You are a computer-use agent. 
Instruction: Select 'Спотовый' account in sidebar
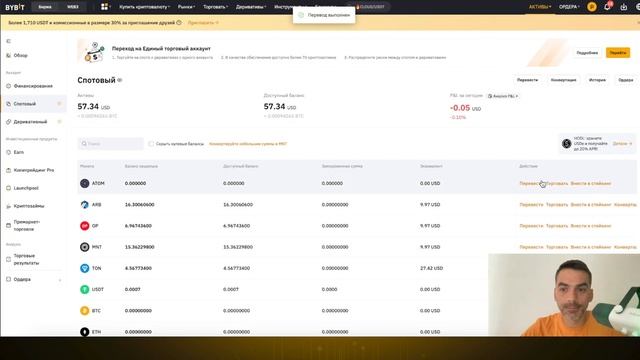click(x=33, y=104)
